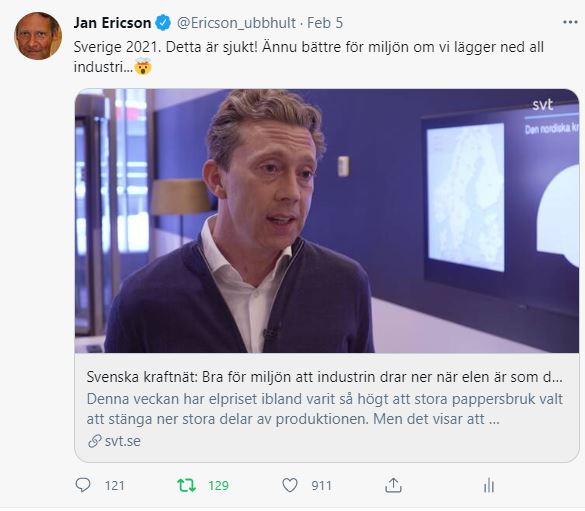Click the Feb 5 tweet timestamp
The image size is (585, 511).
coord(325,23)
